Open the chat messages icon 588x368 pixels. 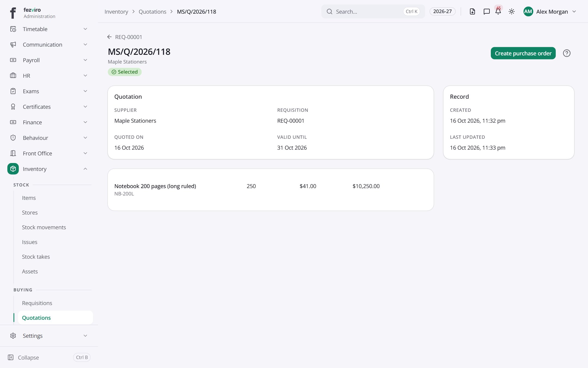pos(486,11)
